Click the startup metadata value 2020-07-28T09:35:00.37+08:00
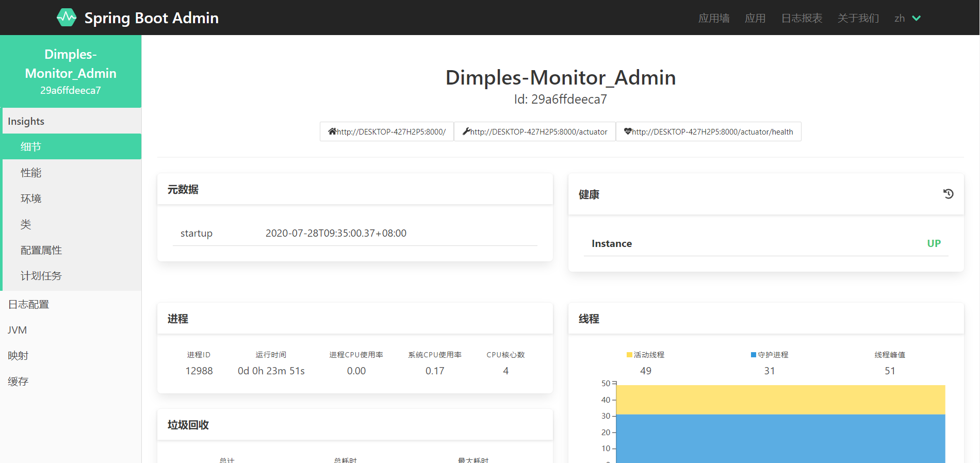 click(336, 233)
